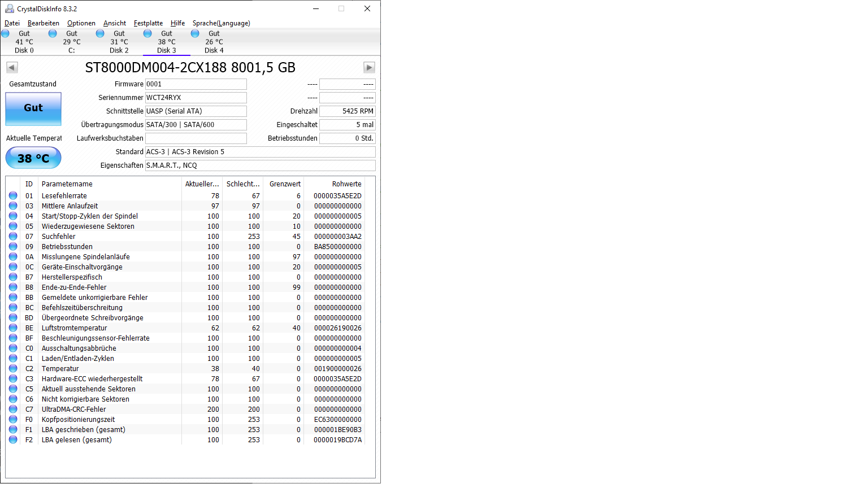Click status icon of Temperatur row C2
The image size is (868, 488).
[x=13, y=368]
